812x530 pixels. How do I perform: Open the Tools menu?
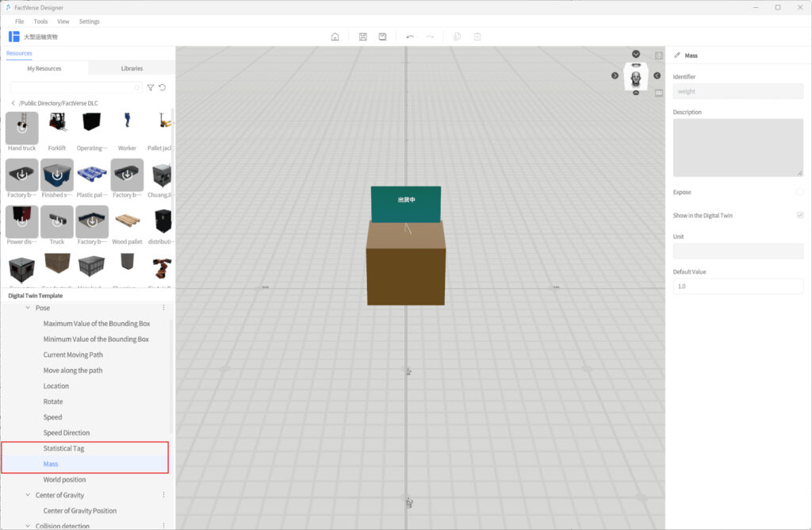(40, 21)
